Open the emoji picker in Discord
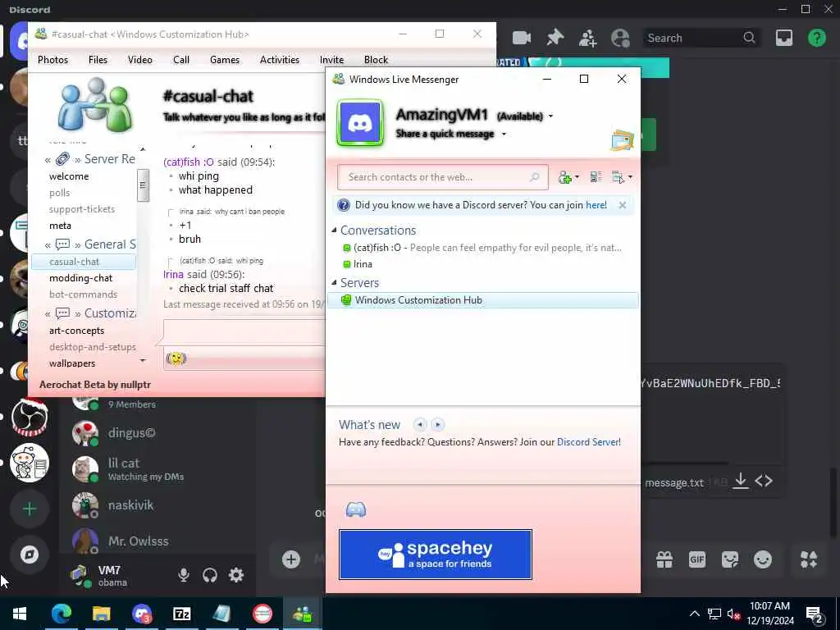The image size is (840, 630). tap(762, 559)
